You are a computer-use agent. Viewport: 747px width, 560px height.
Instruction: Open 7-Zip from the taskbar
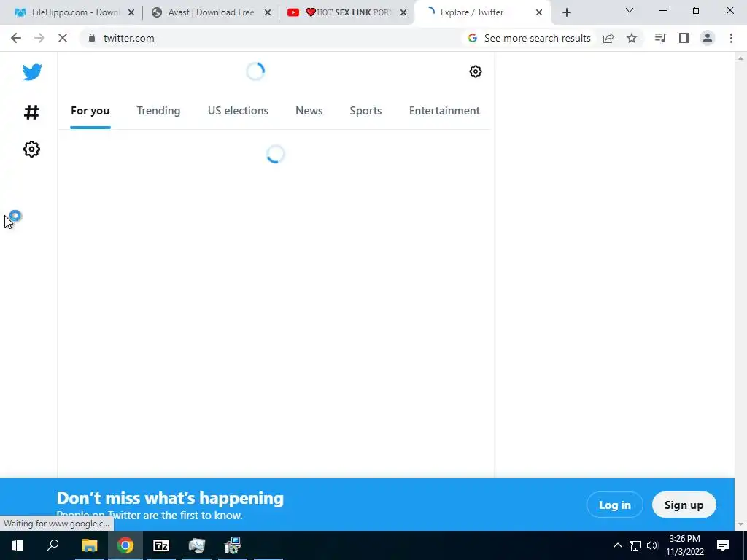tap(161, 545)
